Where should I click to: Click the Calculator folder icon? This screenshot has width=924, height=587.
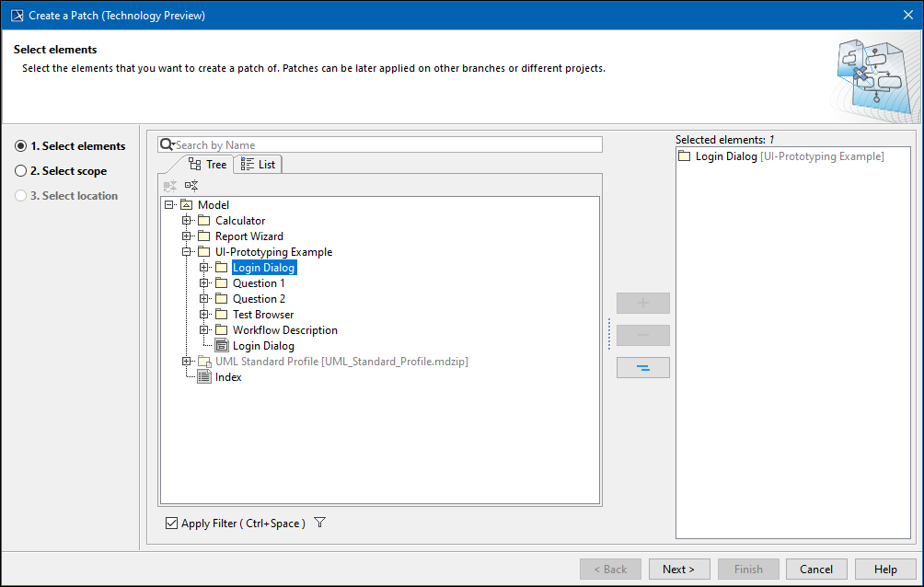(x=203, y=221)
